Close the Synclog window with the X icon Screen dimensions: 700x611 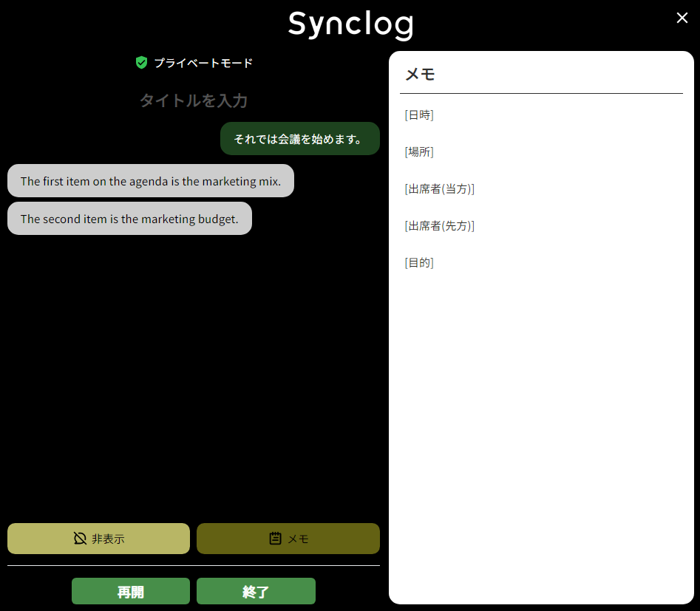(x=682, y=18)
